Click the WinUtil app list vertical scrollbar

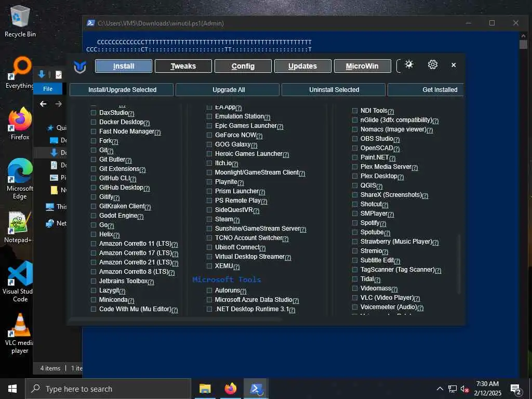[x=459, y=264]
